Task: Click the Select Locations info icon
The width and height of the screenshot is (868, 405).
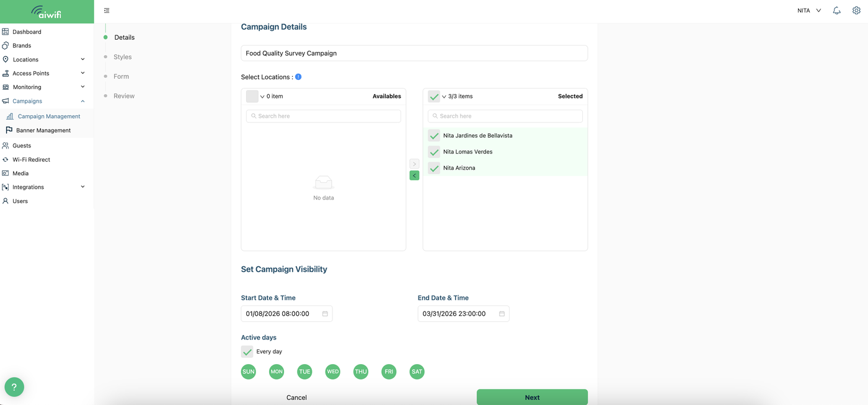Action: pos(298,77)
